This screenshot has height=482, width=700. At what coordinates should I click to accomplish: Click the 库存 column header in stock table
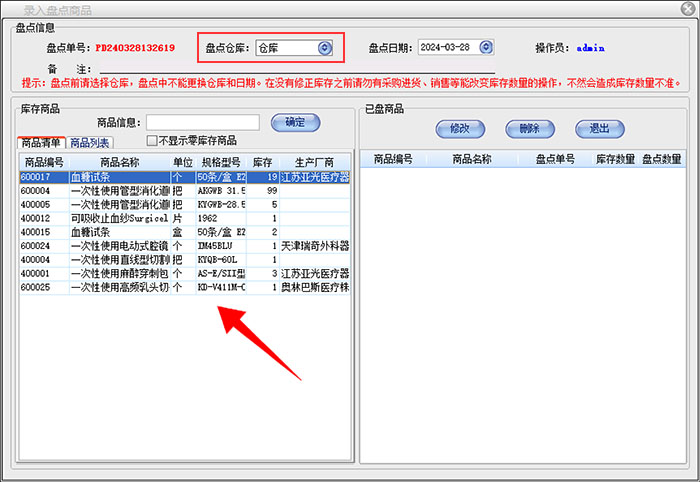(262, 161)
